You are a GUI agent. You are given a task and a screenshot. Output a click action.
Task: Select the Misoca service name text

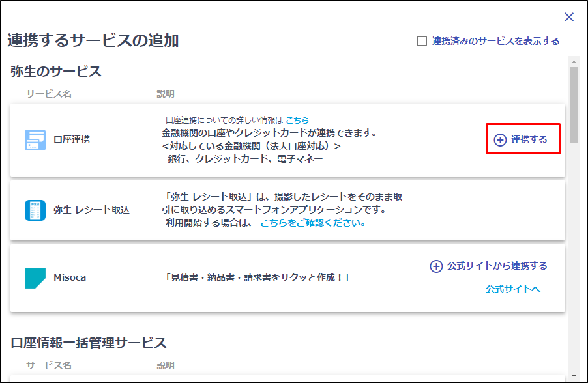(x=70, y=277)
